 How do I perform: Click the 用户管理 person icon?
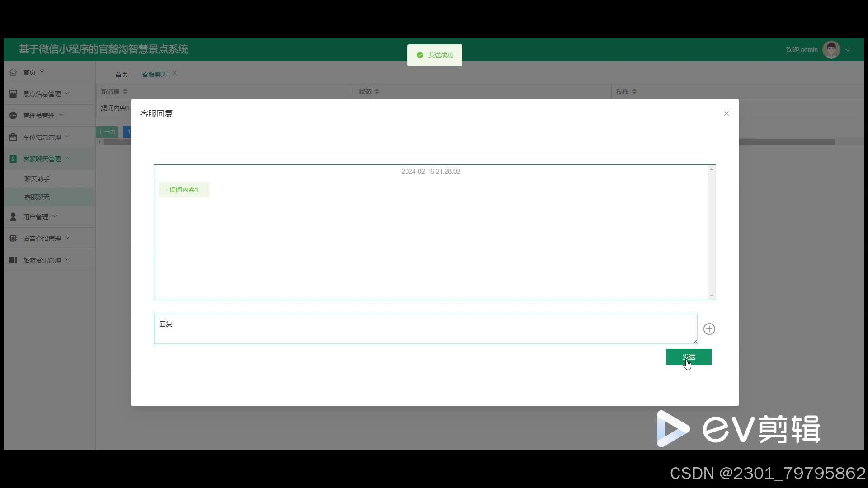[x=13, y=217]
